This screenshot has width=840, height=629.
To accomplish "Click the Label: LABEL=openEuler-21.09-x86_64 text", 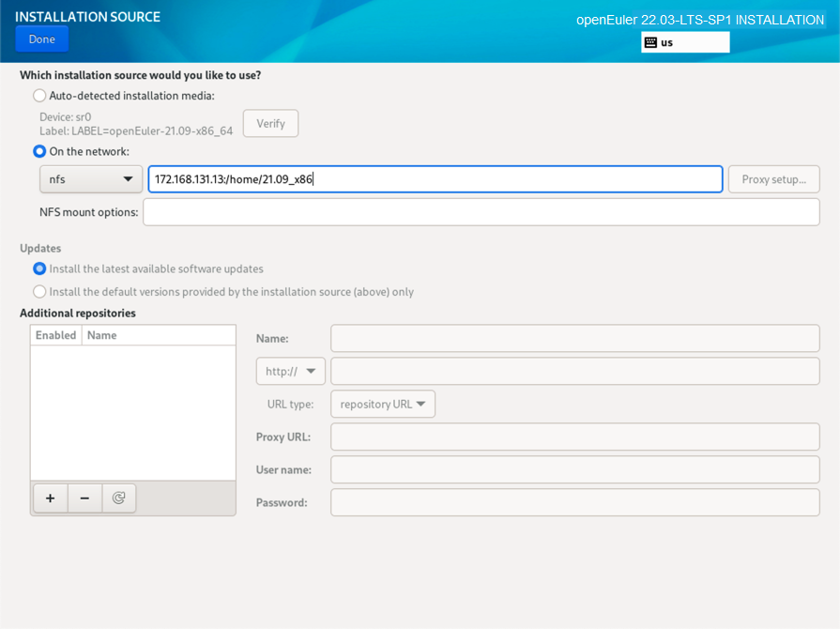I will pos(136,131).
